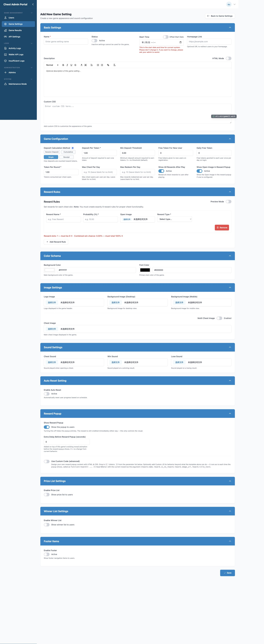Select Game Settings in sidebar
The width and height of the screenshot is (264, 644).
(x=18, y=24)
